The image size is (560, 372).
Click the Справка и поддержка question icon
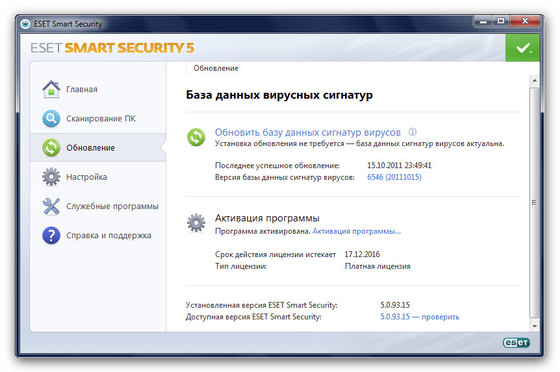pyautogui.click(x=51, y=235)
